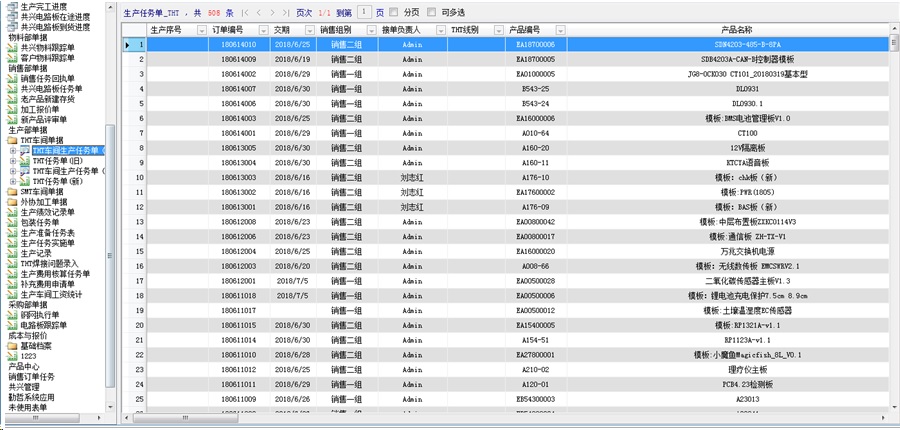
Task: Toggle the 可多选 checkbox
Action: (431, 14)
